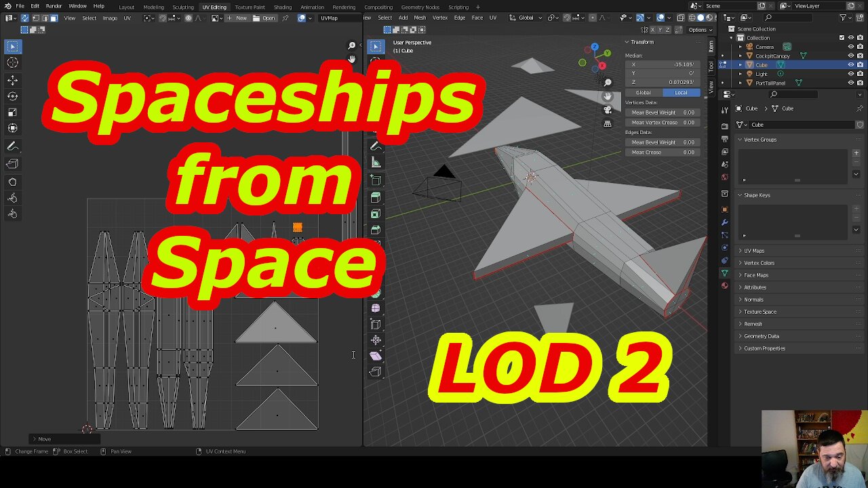Open the viewport Options dropdown
Image resolution: width=868 pixels, height=488 pixels.
(x=699, y=30)
